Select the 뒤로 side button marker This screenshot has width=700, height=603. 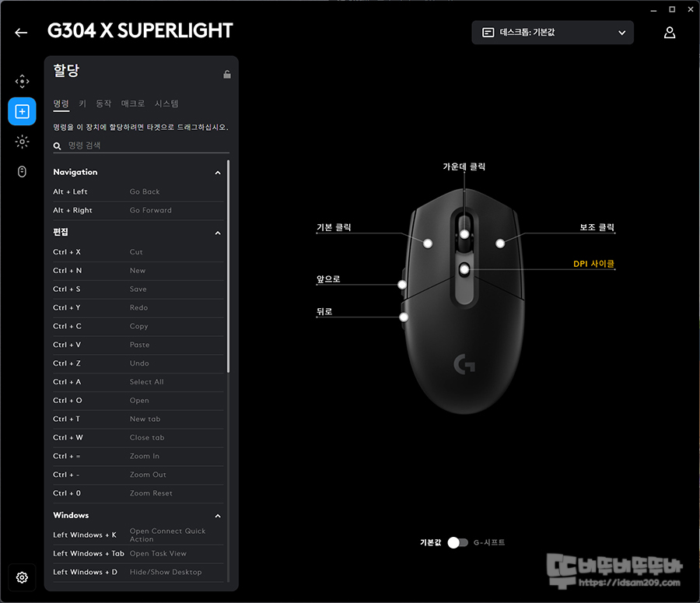point(404,317)
